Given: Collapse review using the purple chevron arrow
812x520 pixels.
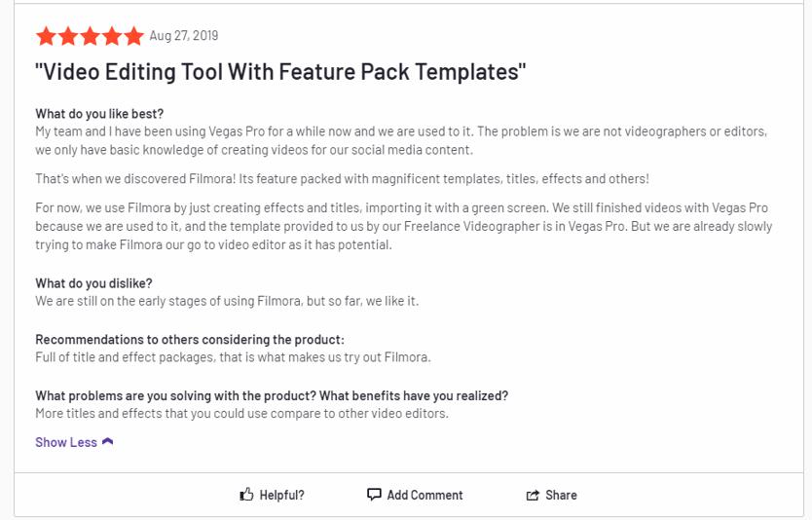Looking at the screenshot, I should click(x=107, y=442).
